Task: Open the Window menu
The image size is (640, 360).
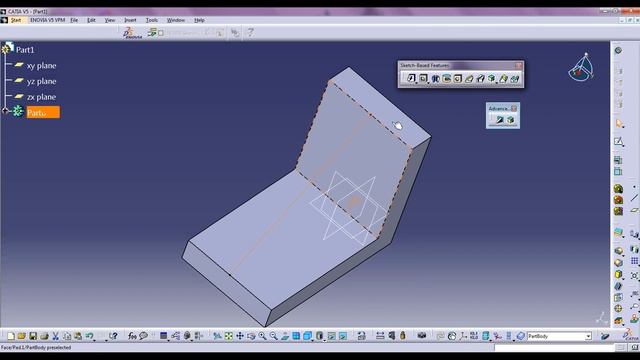Action: [x=176, y=20]
